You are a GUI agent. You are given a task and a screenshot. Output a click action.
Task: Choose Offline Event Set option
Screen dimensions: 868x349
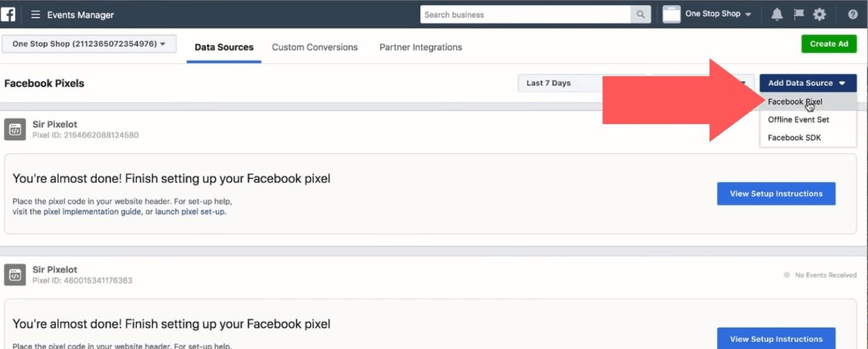798,120
